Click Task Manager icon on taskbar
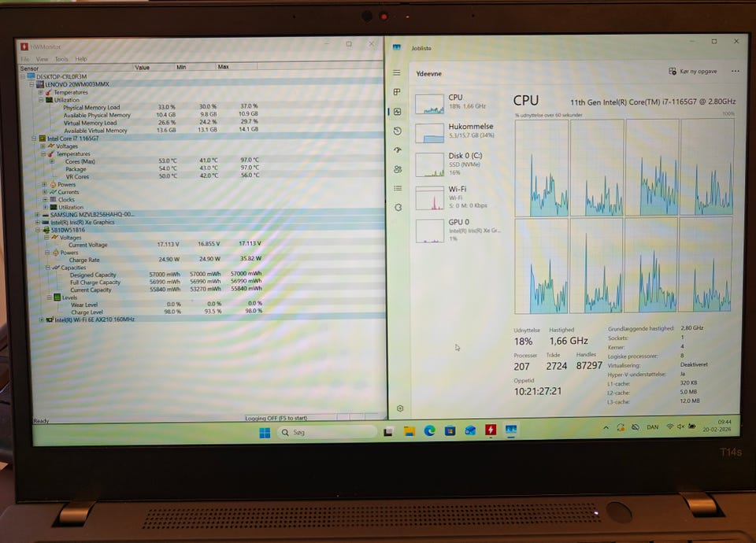 coord(510,429)
